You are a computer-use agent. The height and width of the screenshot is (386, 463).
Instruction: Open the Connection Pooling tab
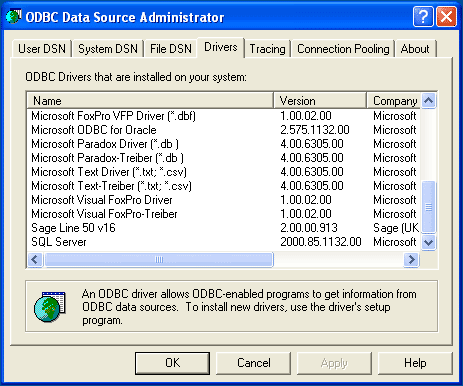coord(343,49)
